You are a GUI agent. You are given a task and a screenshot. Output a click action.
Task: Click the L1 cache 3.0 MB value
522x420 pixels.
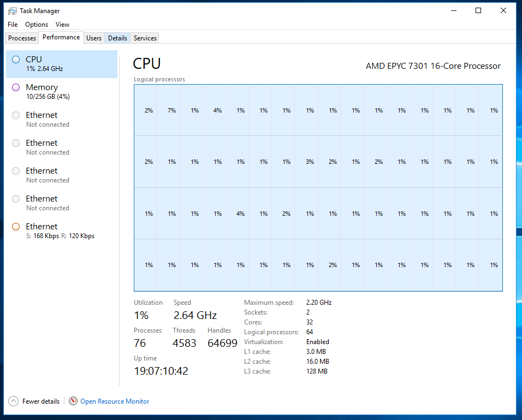316,352
